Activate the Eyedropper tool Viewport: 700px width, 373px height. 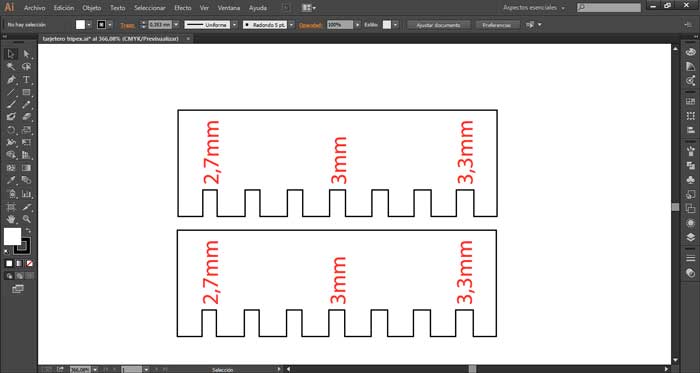[11, 180]
